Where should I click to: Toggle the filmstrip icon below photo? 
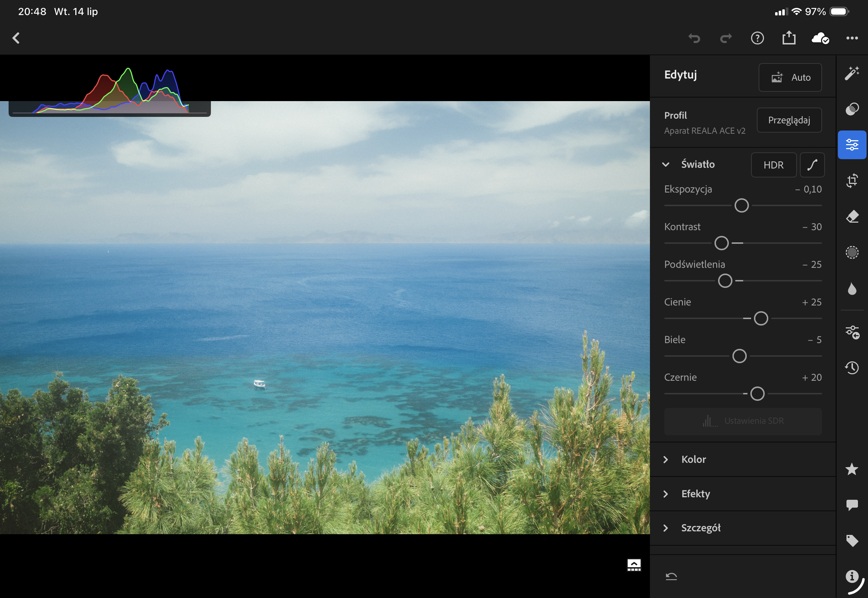634,565
